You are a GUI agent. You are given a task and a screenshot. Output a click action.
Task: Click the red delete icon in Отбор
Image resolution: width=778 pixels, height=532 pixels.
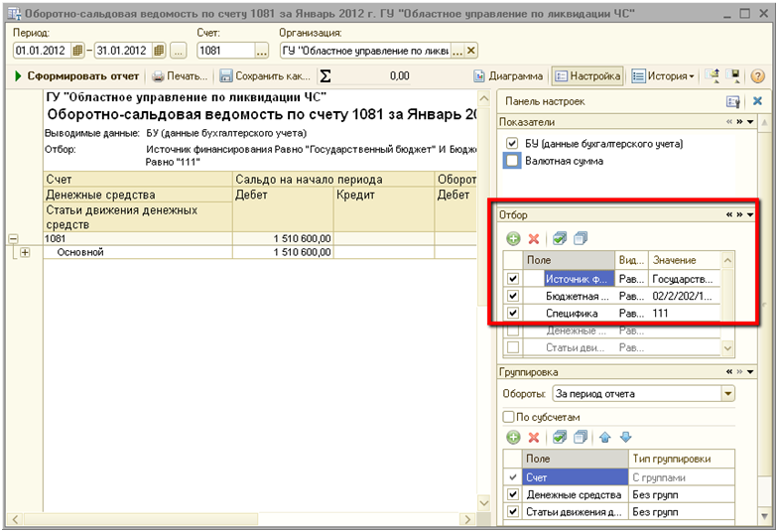coord(533,238)
